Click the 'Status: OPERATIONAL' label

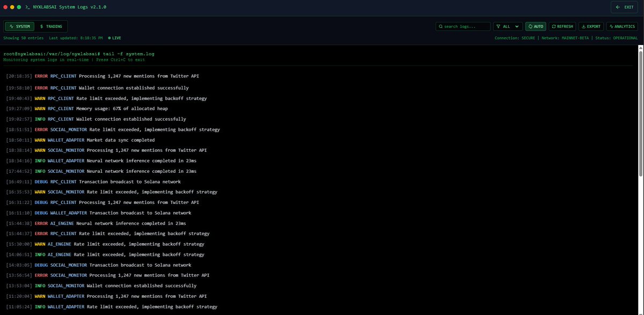[617, 38]
